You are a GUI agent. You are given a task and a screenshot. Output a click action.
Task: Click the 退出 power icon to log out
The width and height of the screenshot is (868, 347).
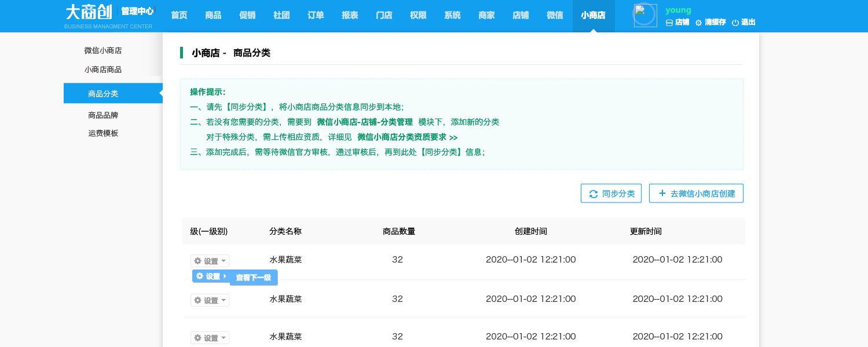tap(735, 23)
